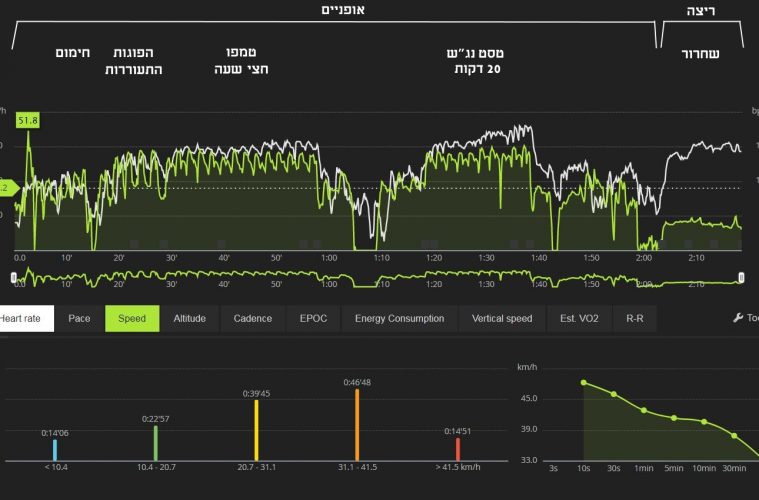
Task: Enable the Altitude graph
Action: point(189,319)
